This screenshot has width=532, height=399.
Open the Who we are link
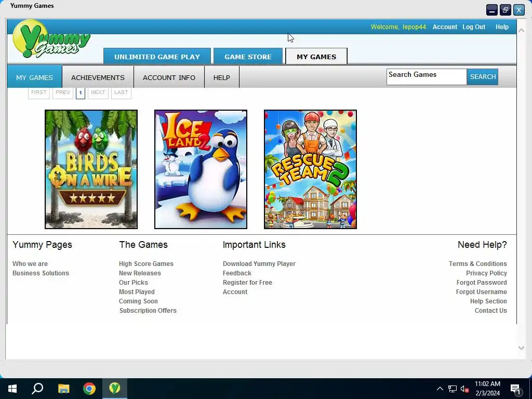click(30, 263)
